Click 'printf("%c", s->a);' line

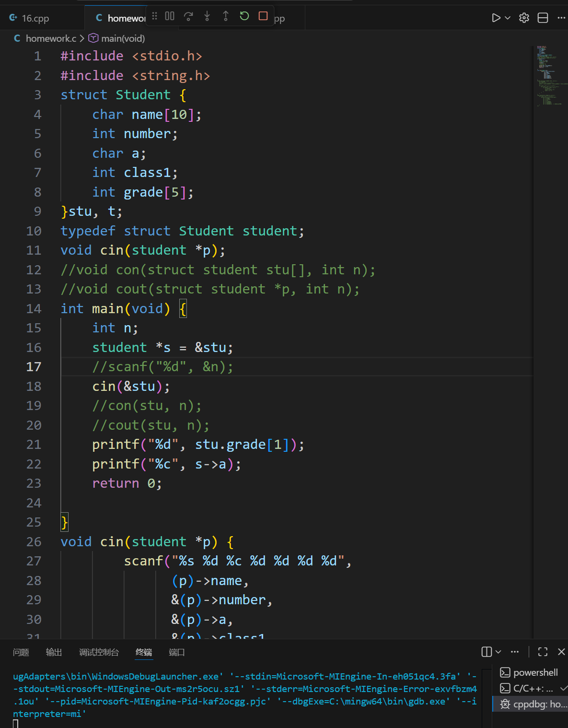pos(166,464)
